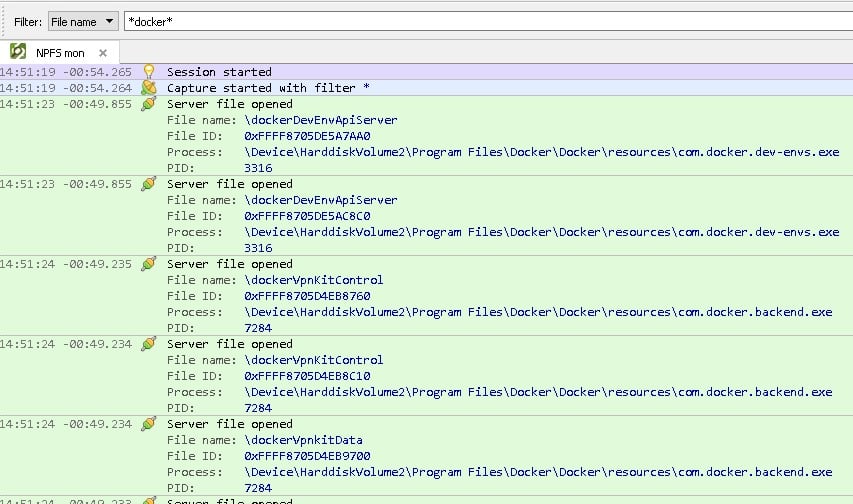Click the icon beside the dockerVpnkitData entry
The width and height of the screenshot is (853, 504).
point(149,424)
